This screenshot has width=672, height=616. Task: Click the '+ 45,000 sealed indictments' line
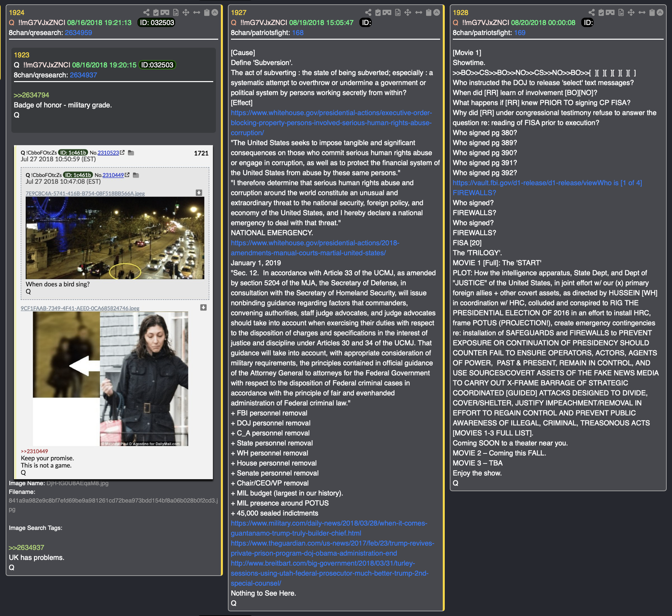pos(275,513)
